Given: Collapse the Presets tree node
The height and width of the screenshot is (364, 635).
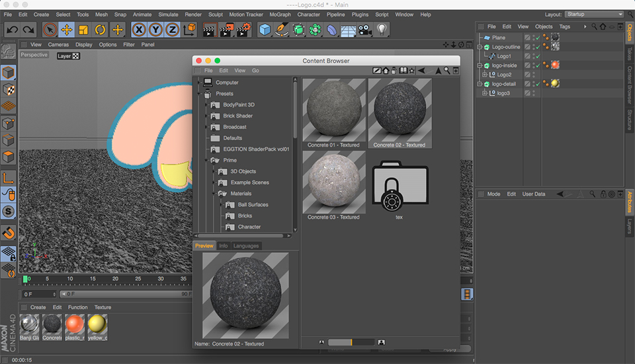Looking at the screenshot, I should point(198,93).
